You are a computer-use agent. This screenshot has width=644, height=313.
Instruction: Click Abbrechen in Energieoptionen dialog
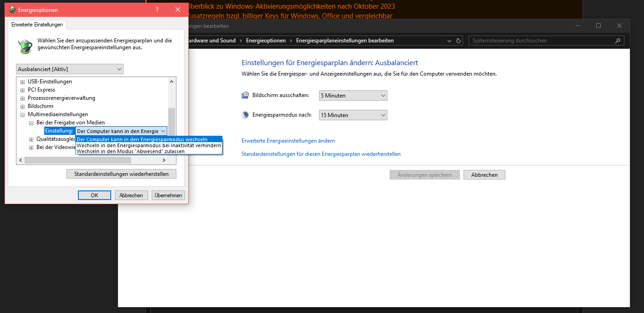coord(131,195)
